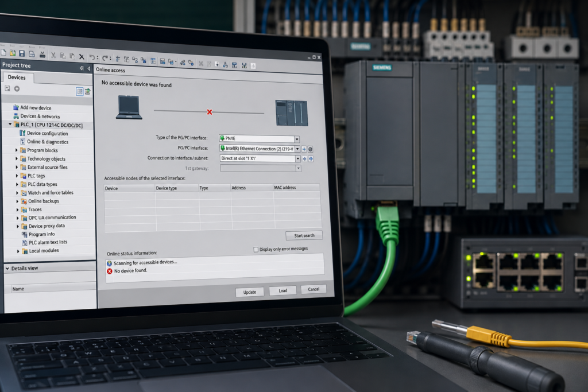This screenshot has width=588, height=392.
Task: Save the project with the floppy disk icon
Action: [x=22, y=54]
